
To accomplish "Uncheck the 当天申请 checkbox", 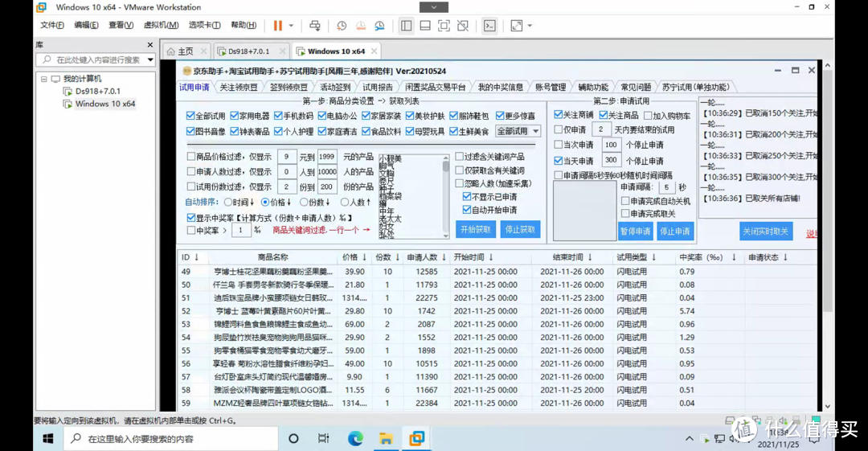I will point(558,161).
